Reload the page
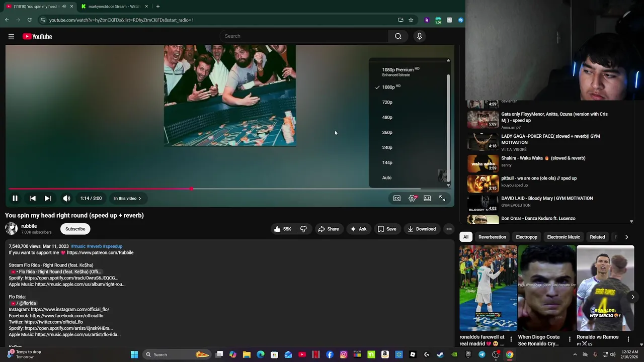This screenshot has height=362, width=644. (30, 20)
